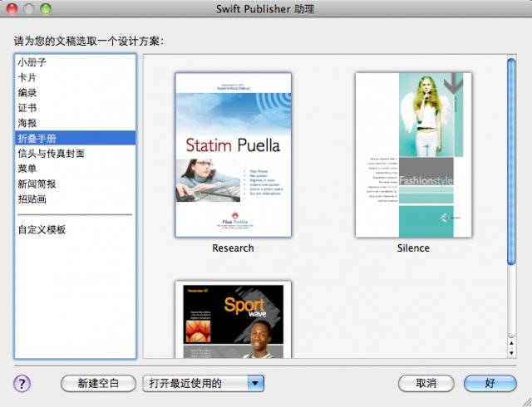Select 菜单 in the sidebar list
Screen dimensions: 532x407
click(27, 169)
